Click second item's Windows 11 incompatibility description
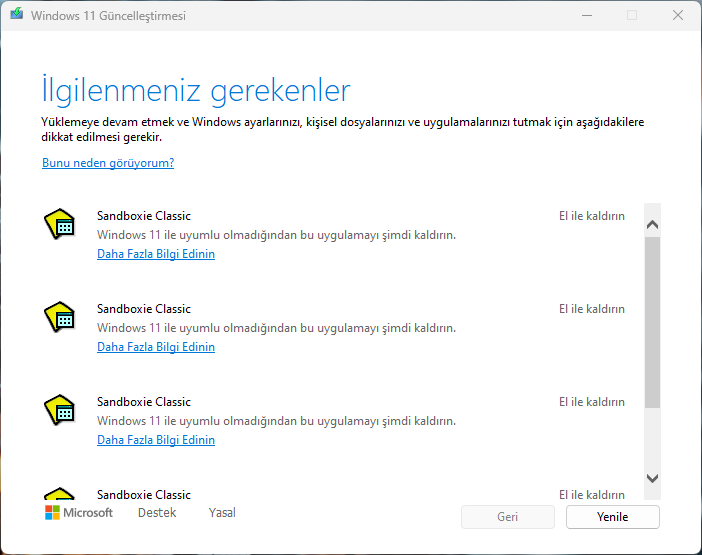The image size is (702, 555). [x=276, y=328]
